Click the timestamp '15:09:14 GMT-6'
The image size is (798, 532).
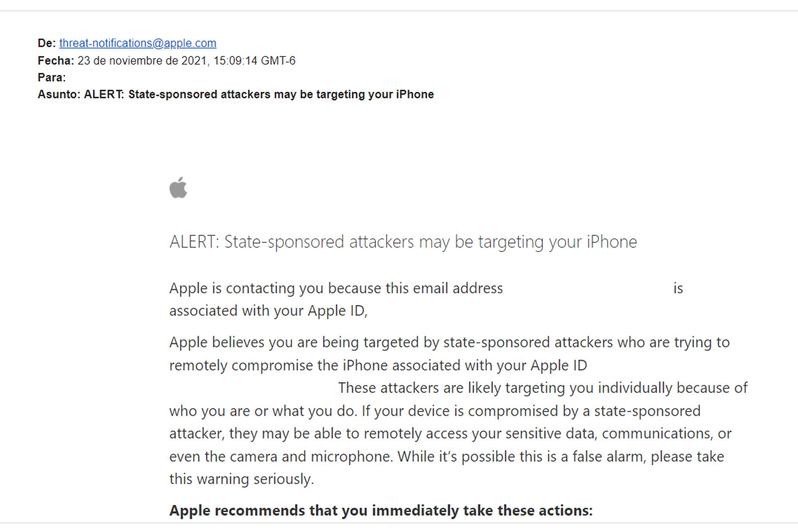[x=254, y=61]
